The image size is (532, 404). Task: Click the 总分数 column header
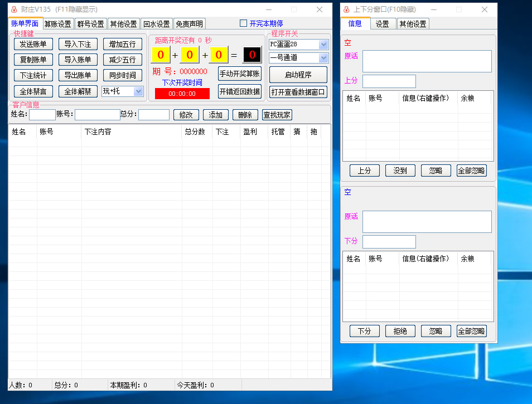tap(195, 132)
